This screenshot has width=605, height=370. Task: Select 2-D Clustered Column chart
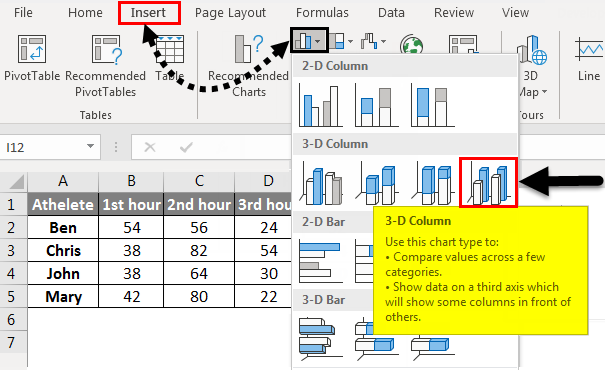[320, 105]
